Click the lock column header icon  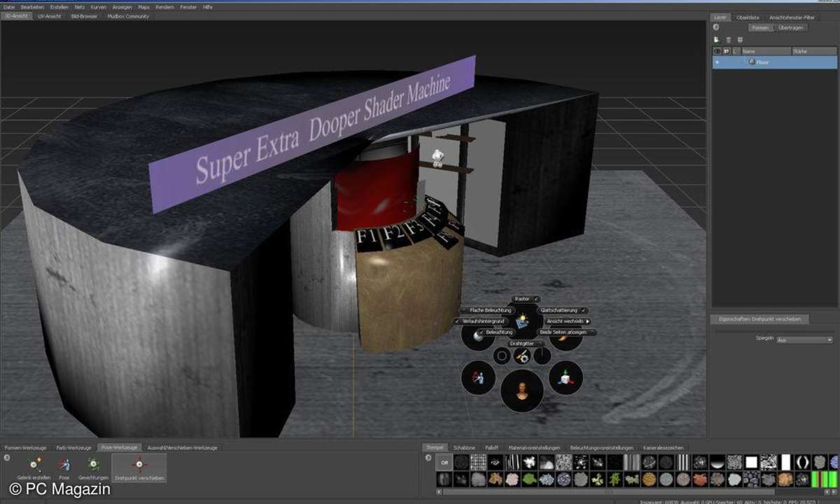(727, 51)
